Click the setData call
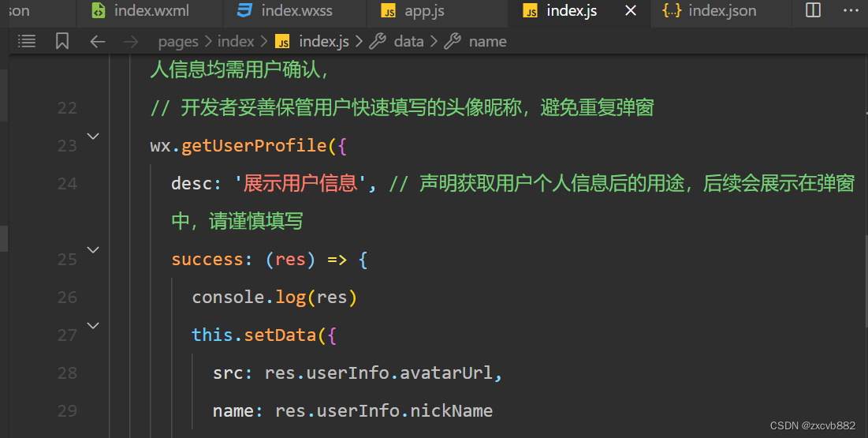Screen dimensions: 868x438 (x=280, y=335)
